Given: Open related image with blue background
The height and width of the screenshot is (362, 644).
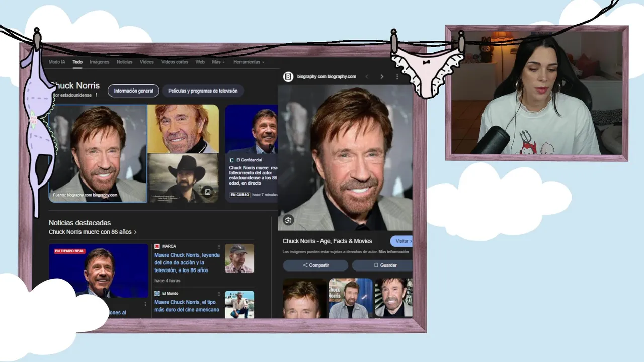Looking at the screenshot, I should [351, 298].
